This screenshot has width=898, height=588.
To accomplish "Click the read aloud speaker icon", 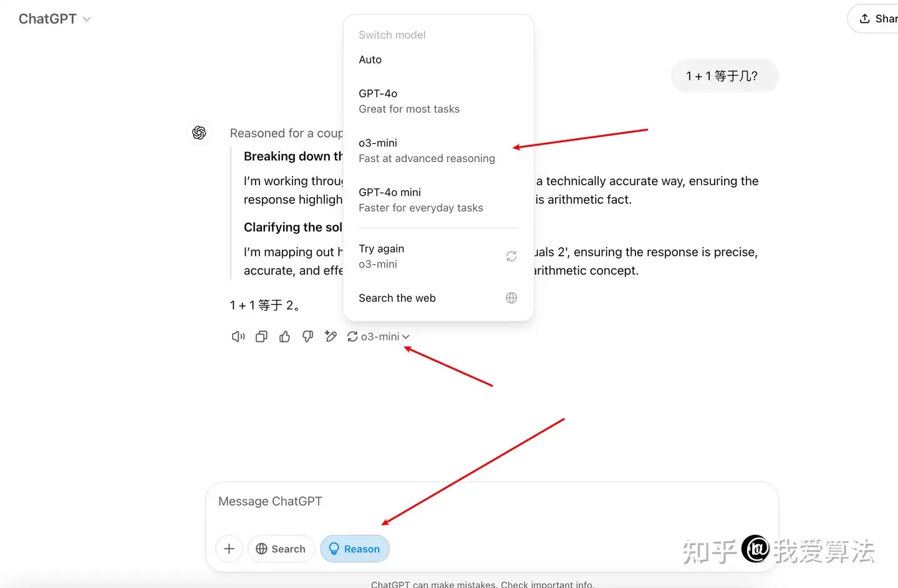I will click(238, 337).
